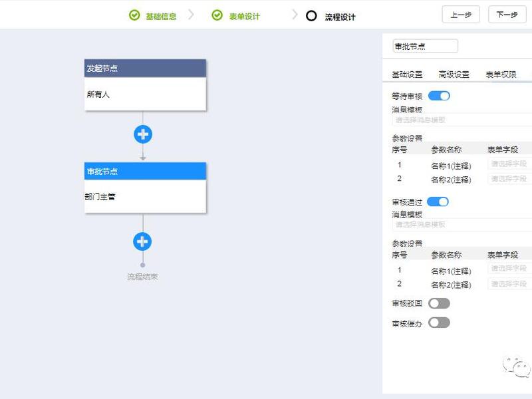This screenshot has width=532, height=399.
Task: Go to the 表单设计 step
Action: tap(244, 16)
